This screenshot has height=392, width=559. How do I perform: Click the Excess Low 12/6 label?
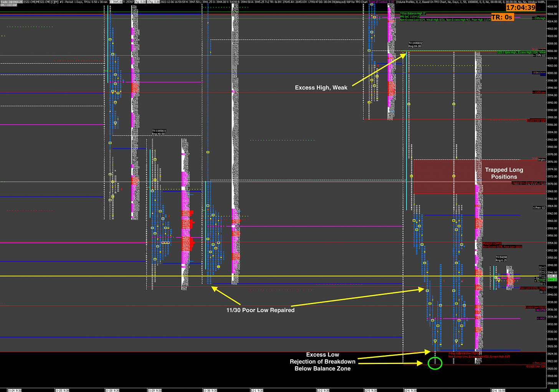coord(536,366)
